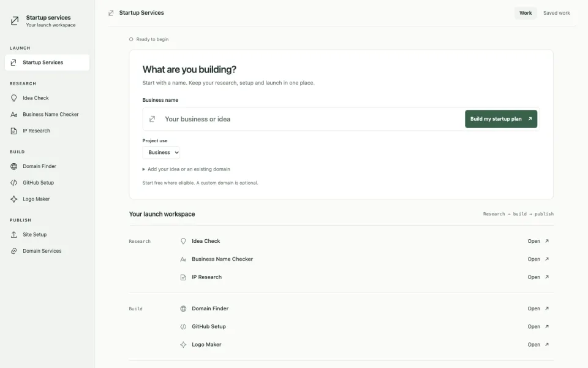Click the code icon in workspace GitHub Setup row

pyautogui.click(x=183, y=327)
